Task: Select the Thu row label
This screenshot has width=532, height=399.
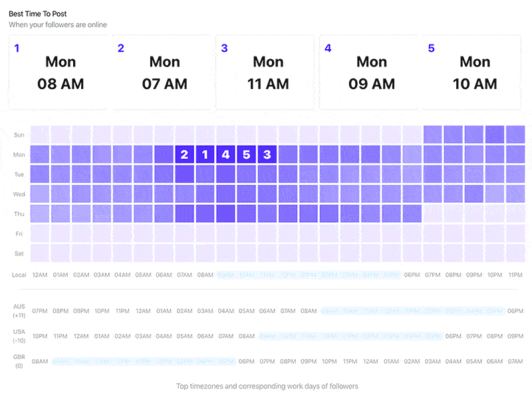Action: [x=19, y=214]
